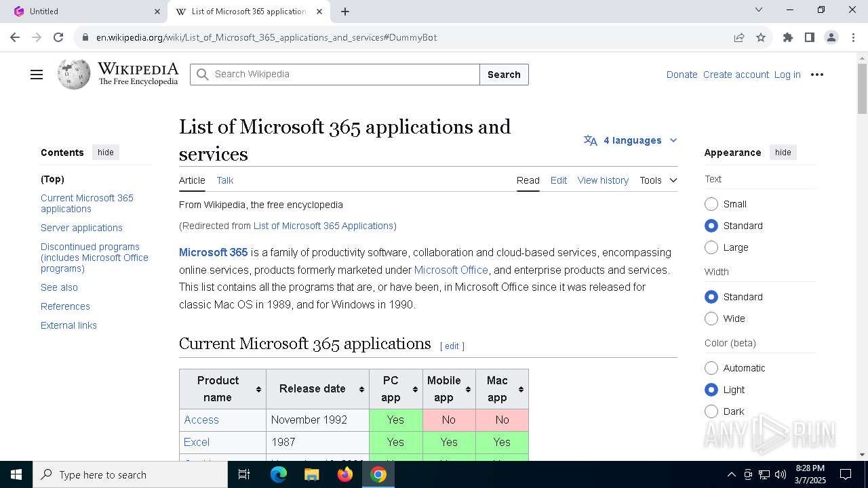Enable the Dark color mode

[711, 411]
